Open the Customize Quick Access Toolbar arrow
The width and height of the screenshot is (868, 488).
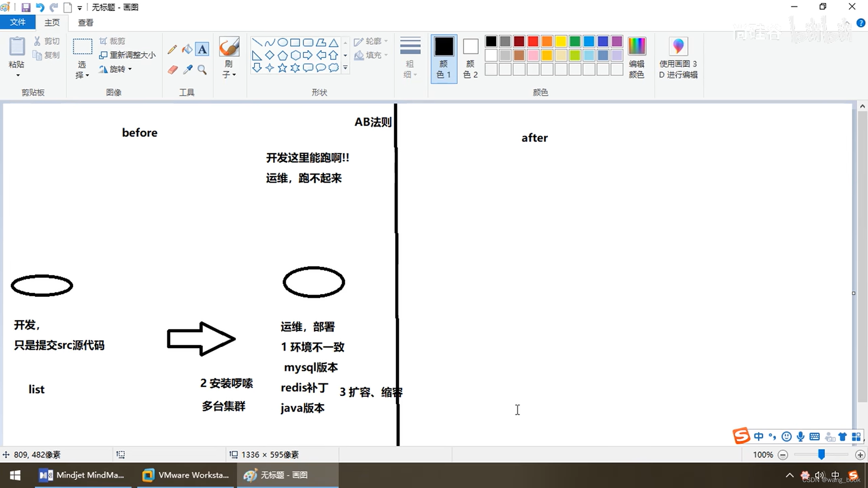tap(80, 8)
